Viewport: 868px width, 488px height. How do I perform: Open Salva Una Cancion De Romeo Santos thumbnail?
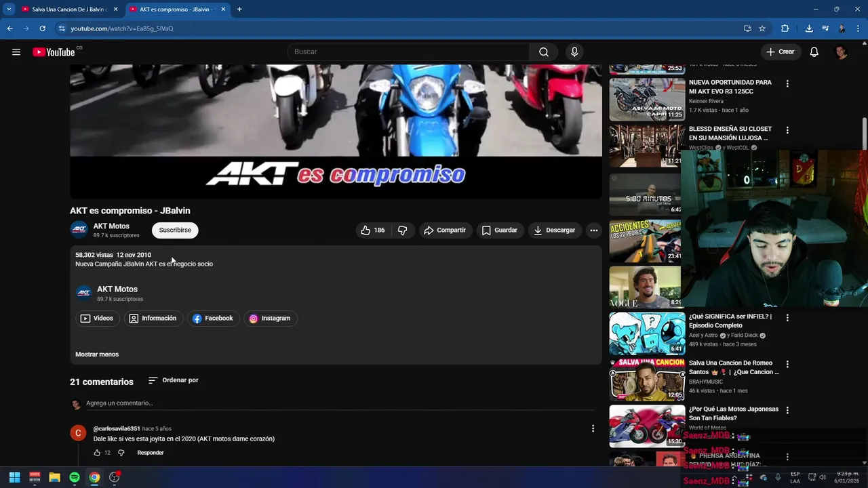coord(647,380)
